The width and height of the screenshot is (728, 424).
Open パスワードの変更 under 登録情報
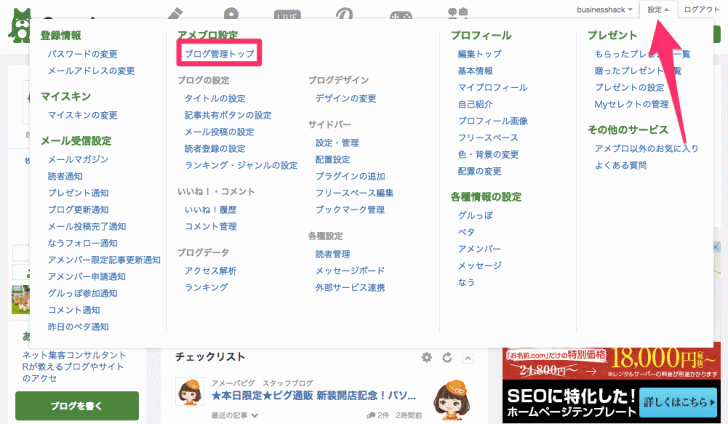[x=82, y=52]
